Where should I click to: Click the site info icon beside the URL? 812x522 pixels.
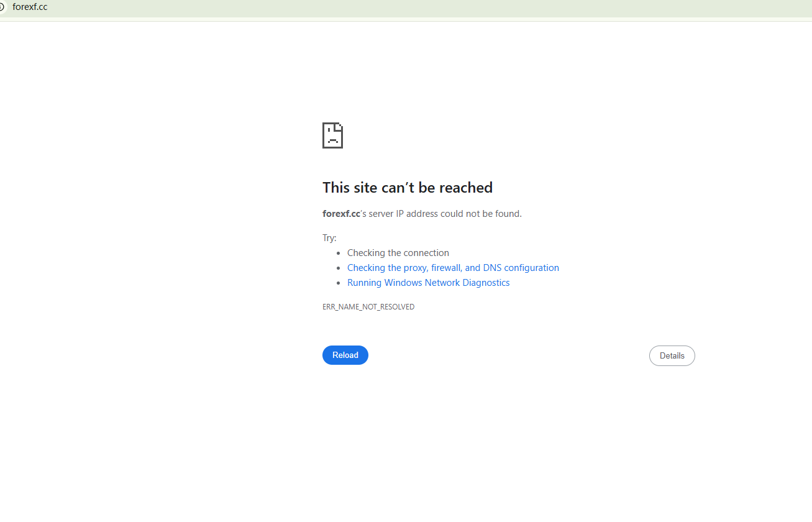tap(2, 7)
